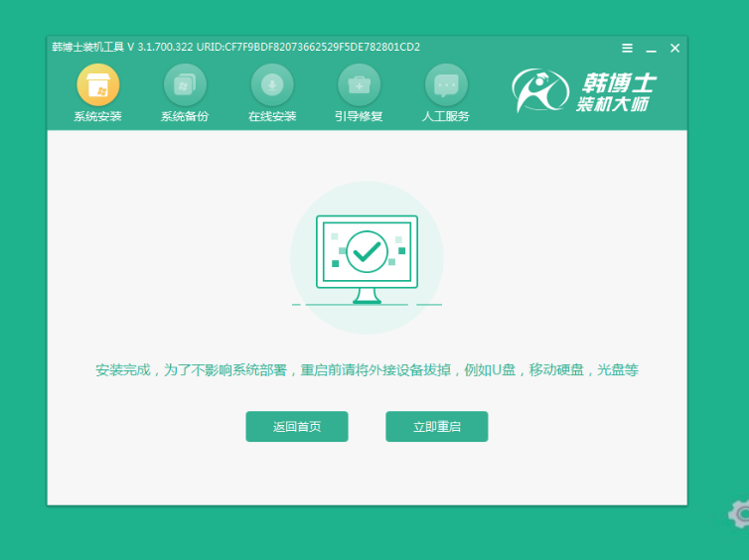Open the 系统备份 section icon
749x560 pixels.
(185, 85)
